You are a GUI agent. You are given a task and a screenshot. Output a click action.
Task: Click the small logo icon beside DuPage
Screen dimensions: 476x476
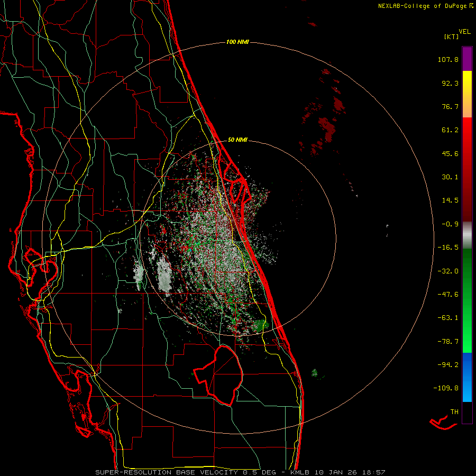click(x=470, y=6)
